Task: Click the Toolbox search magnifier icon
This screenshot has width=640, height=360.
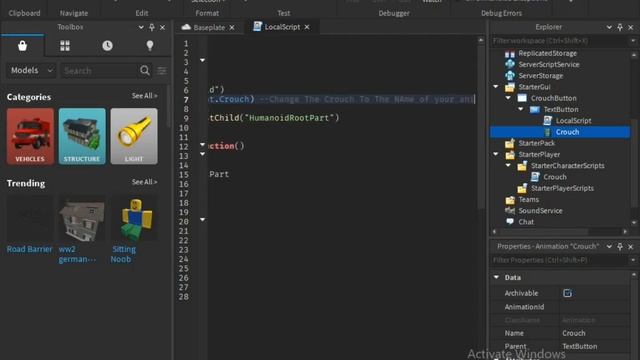Action: click(x=144, y=71)
